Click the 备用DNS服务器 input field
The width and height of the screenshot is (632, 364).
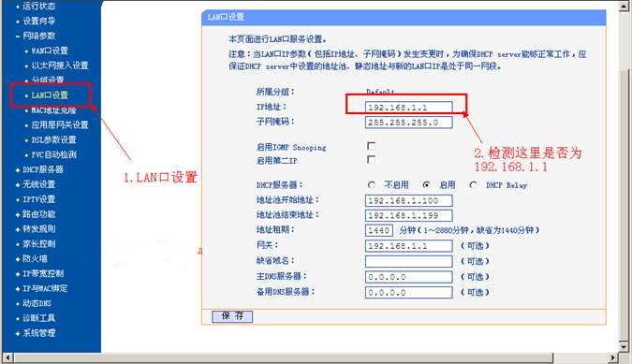[x=409, y=292]
